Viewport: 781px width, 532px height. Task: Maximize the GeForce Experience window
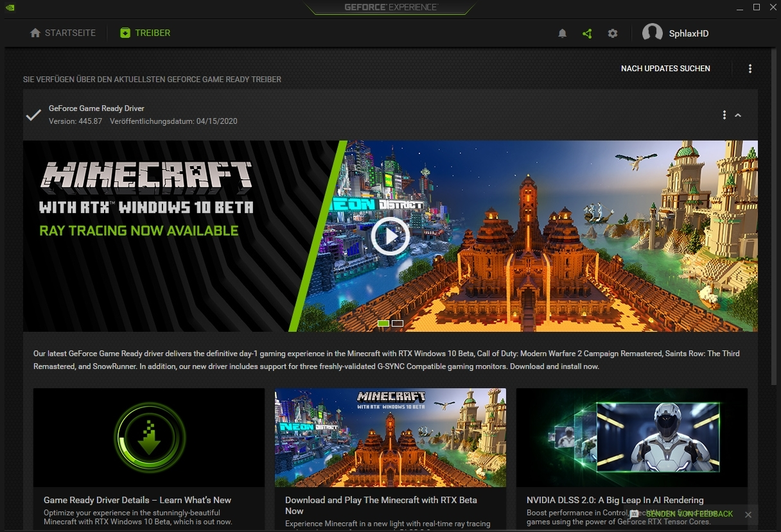[757, 7]
